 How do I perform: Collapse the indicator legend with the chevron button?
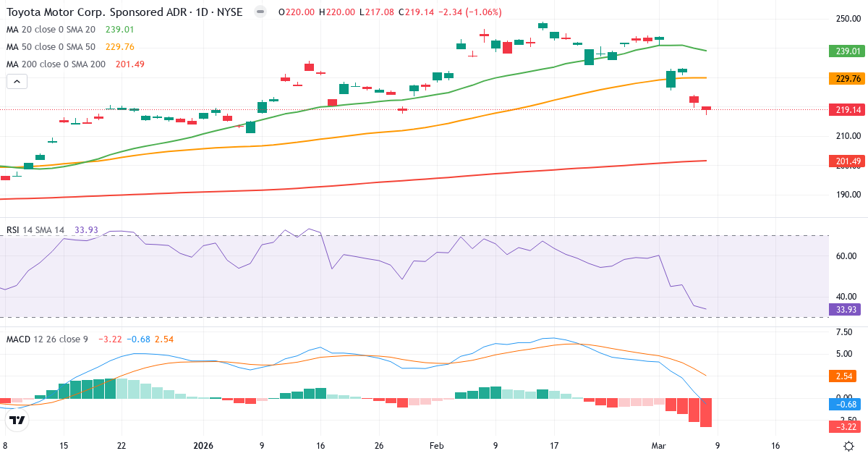coord(16,81)
